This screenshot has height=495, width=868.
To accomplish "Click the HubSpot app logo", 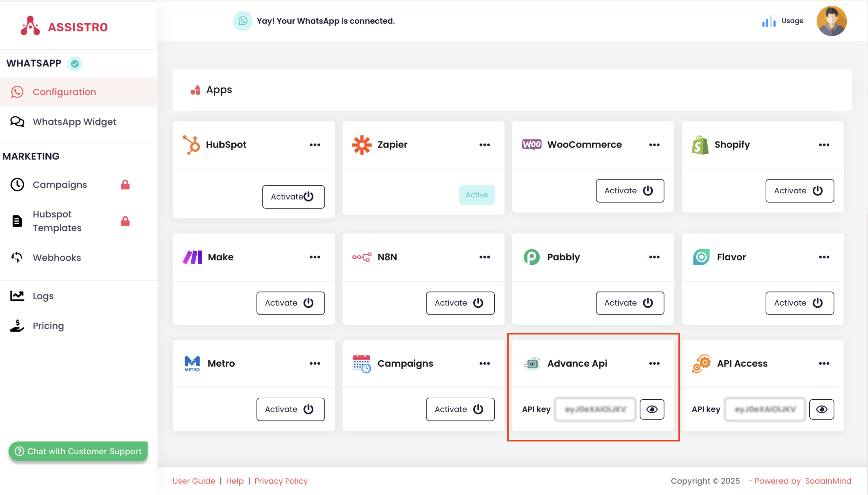I will (191, 145).
